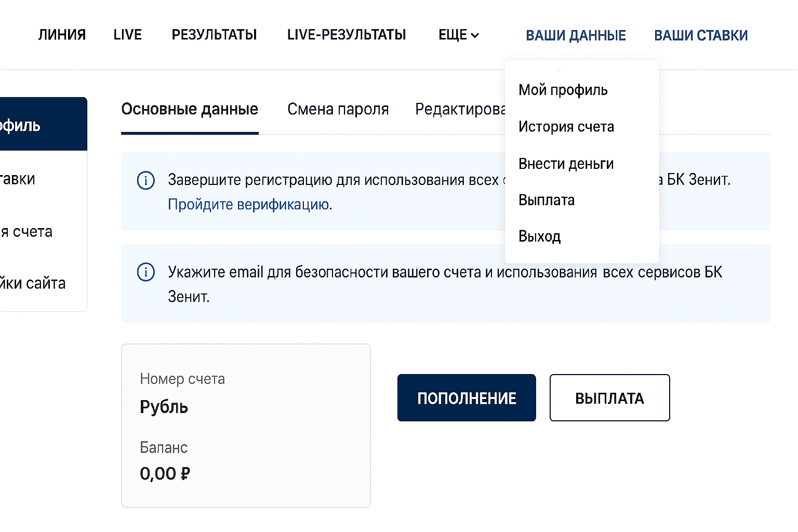Select "История счета" in the open menu
Viewport: 798px width, 532px height.
click(566, 127)
